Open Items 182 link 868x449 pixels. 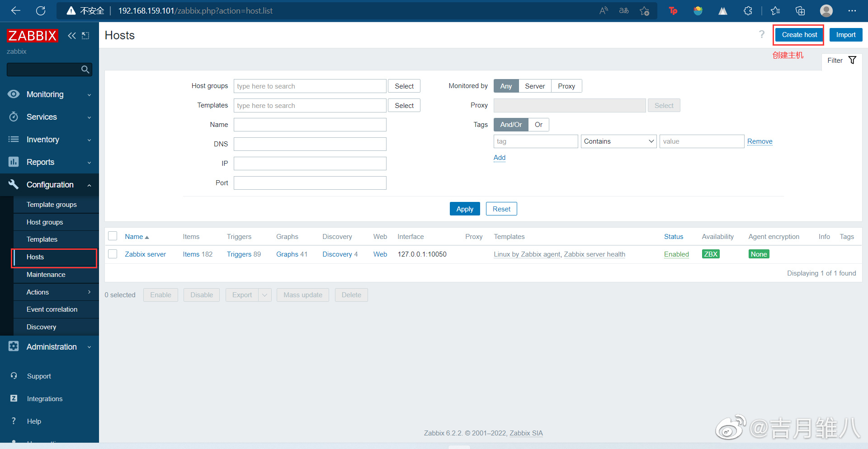click(198, 254)
